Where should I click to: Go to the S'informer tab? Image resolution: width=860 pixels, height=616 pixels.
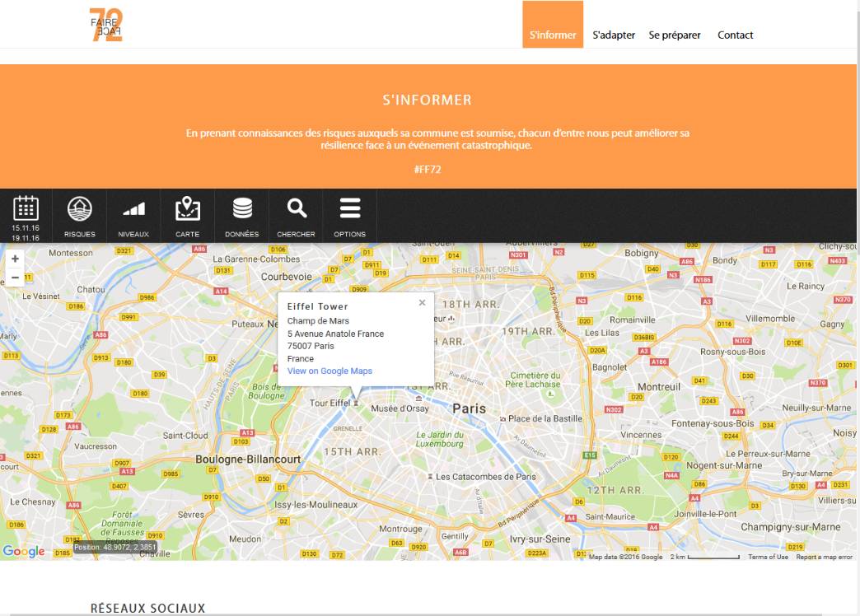pyautogui.click(x=552, y=25)
